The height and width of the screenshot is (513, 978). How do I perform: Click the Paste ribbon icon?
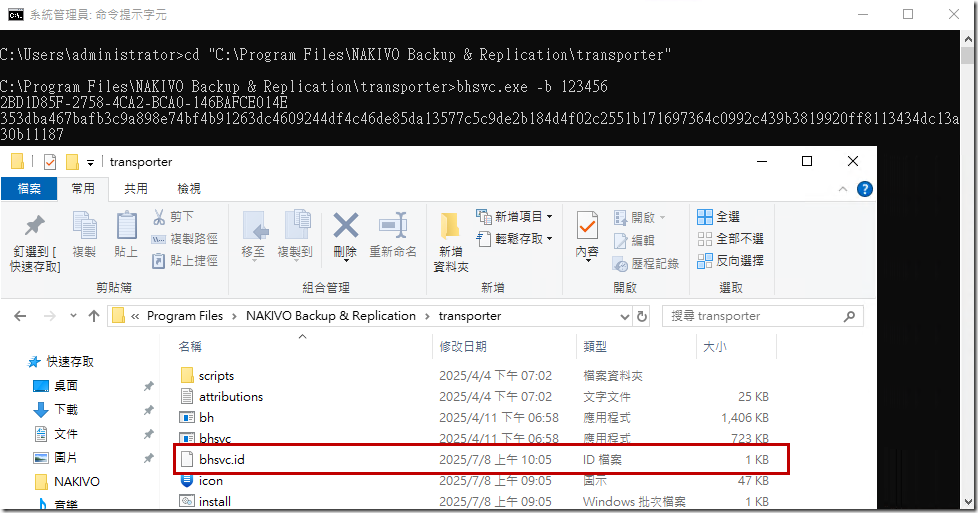pyautogui.click(x=127, y=226)
